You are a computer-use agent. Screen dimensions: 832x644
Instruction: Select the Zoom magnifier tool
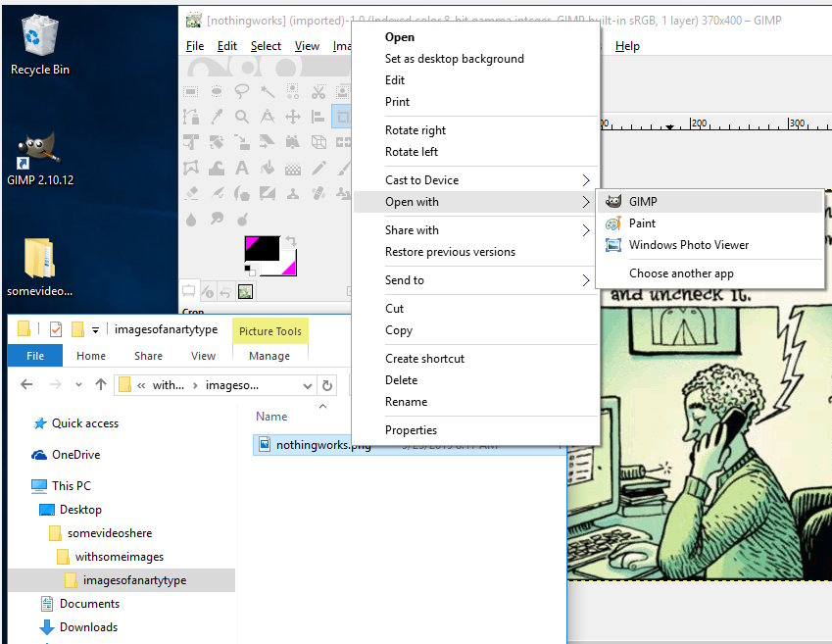[242, 117]
